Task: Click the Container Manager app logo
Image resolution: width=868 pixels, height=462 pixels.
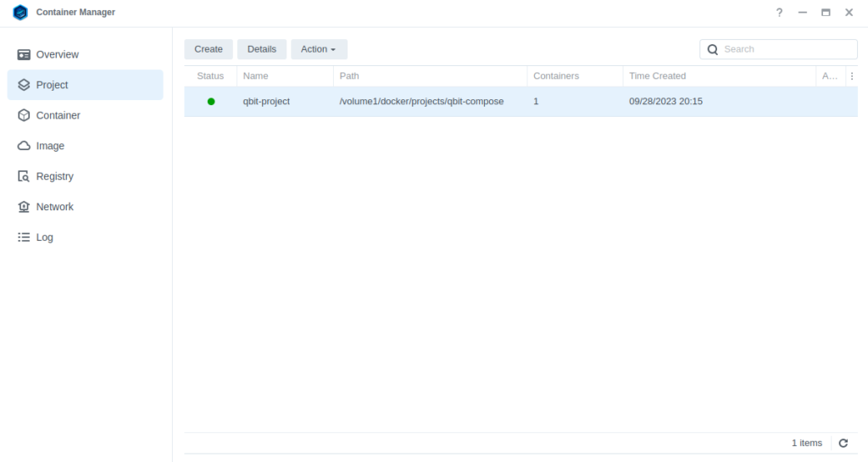Action: click(x=20, y=12)
